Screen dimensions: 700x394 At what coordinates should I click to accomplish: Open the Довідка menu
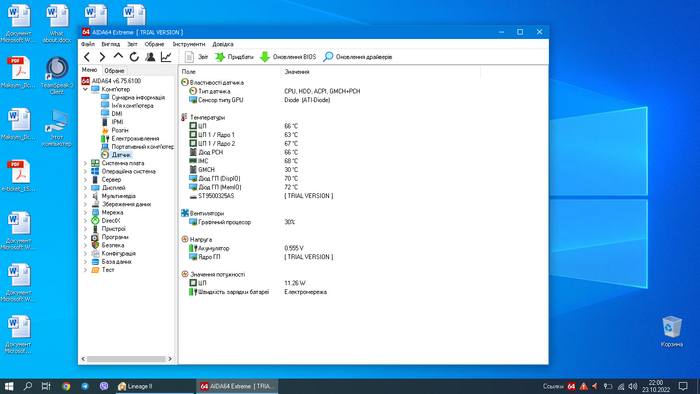coord(223,44)
